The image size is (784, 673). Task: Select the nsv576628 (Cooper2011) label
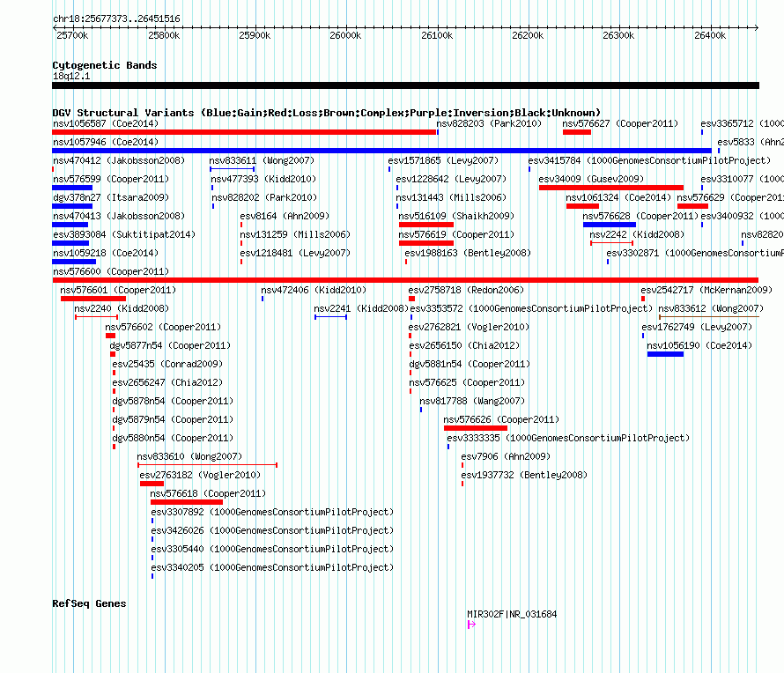[x=640, y=216]
